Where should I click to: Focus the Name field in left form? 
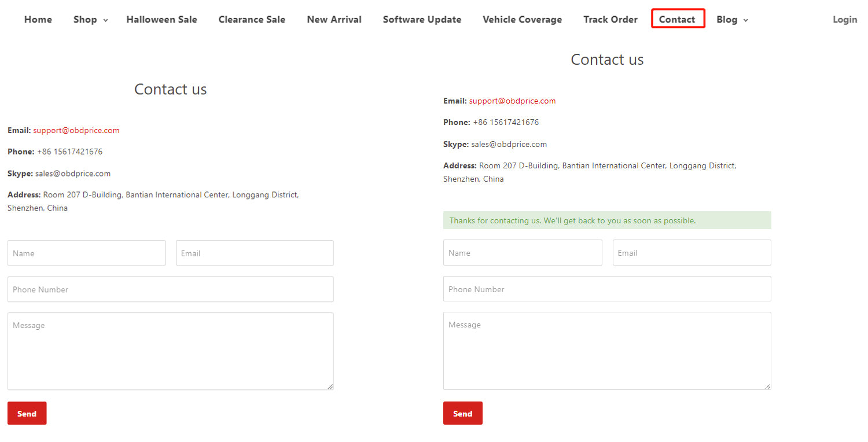tap(86, 253)
